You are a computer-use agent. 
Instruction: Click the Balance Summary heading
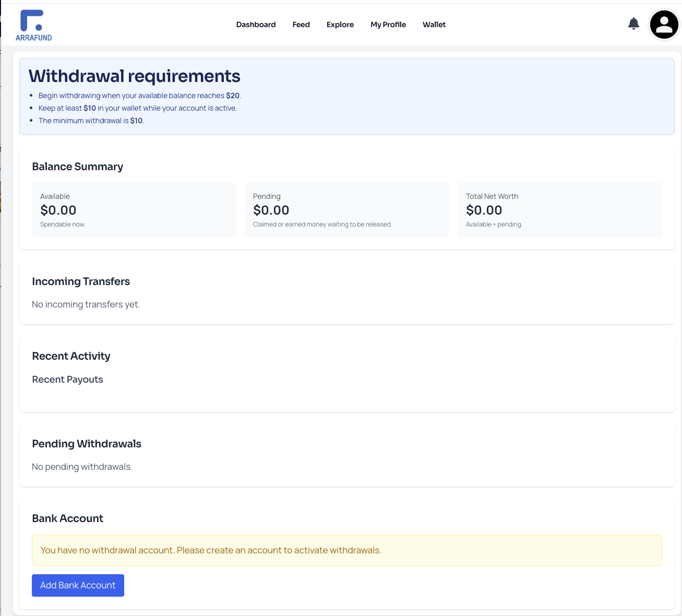click(x=78, y=167)
